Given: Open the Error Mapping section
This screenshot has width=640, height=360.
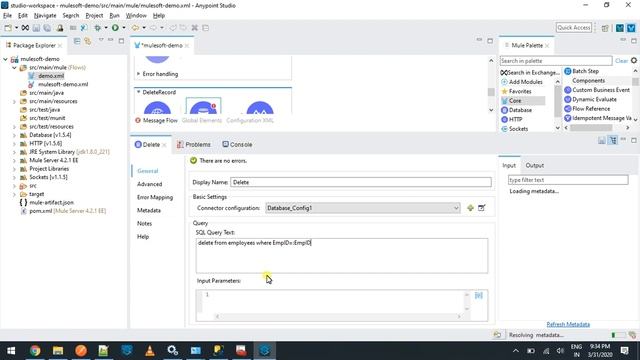Looking at the screenshot, I should tap(155, 197).
